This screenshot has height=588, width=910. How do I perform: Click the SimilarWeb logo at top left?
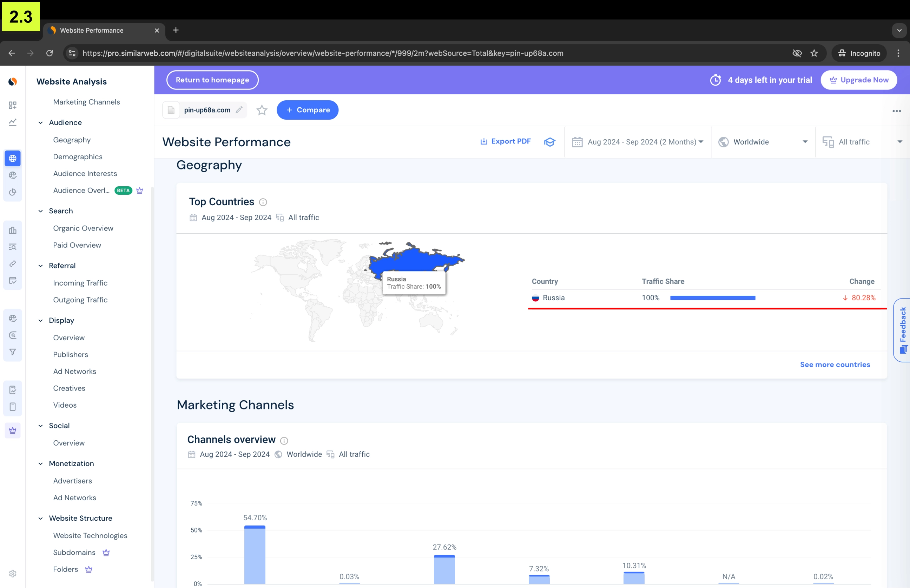point(13,81)
